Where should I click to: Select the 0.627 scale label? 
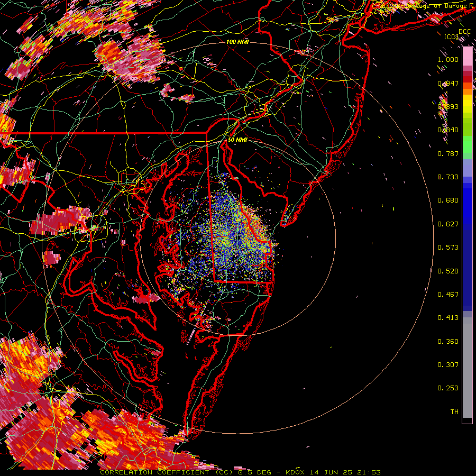tap(448, 224)
